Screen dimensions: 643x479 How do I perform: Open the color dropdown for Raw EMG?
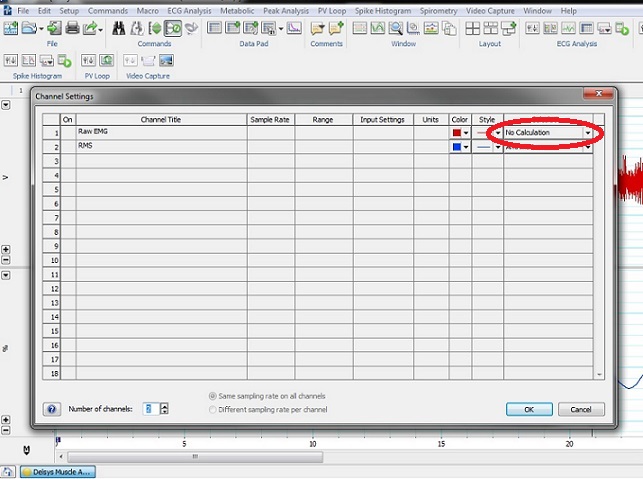466,132
